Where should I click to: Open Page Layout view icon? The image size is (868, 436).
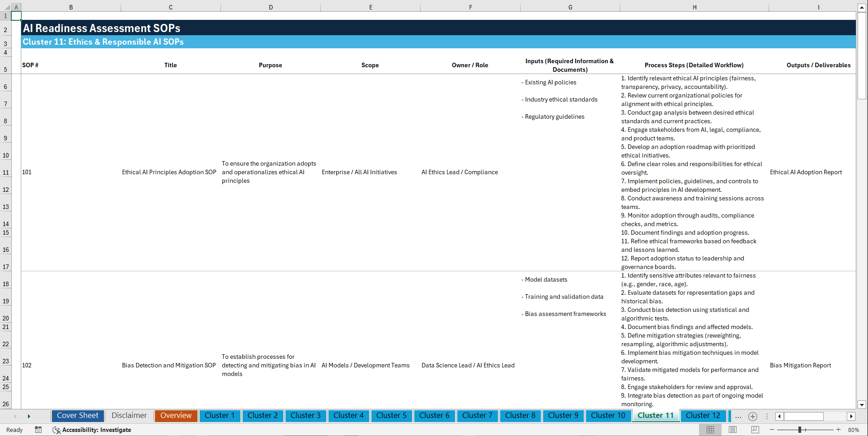732,430
